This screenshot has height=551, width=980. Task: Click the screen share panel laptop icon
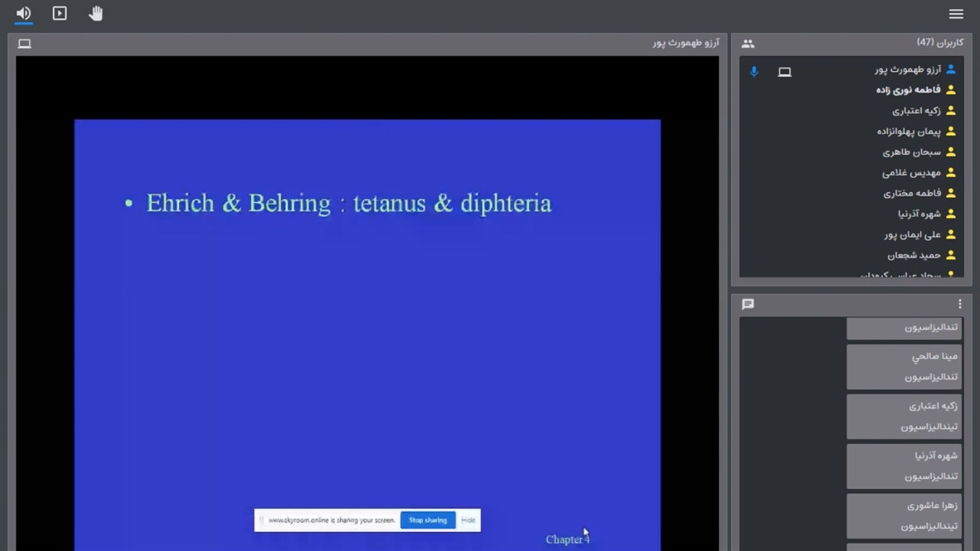(24, 44)
